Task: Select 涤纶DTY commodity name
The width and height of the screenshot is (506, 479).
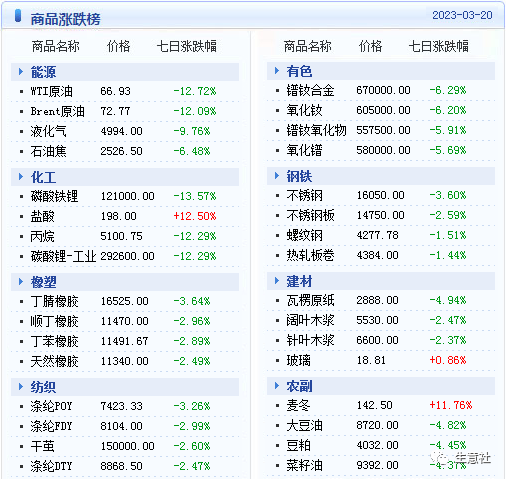Action: click(x=51, y=466)
